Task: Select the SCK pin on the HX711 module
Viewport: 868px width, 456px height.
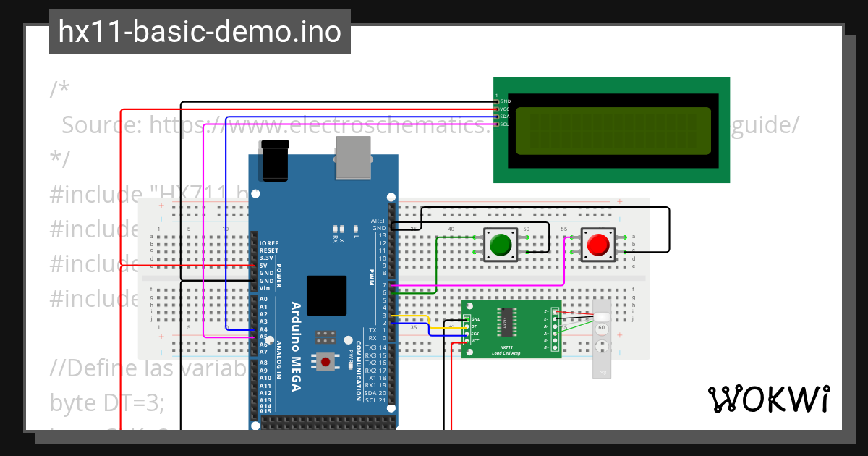Action: (x=467, y=333)
